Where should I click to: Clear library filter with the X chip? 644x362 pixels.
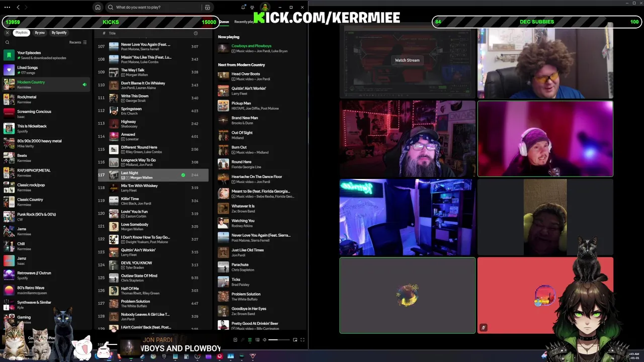pyautogui.click(x=8, y=33)
